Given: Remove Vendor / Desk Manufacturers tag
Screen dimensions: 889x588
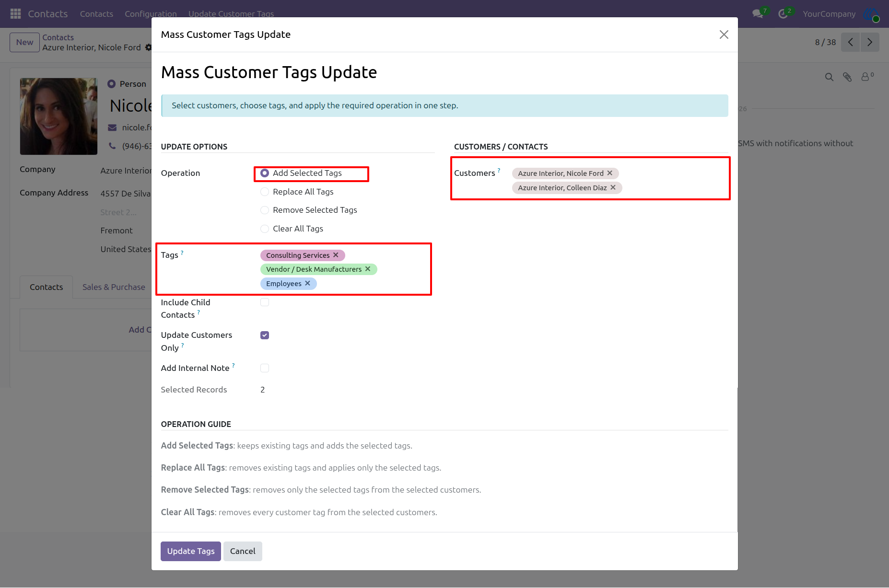Looking at the screenshot, I should pos(368,269).
